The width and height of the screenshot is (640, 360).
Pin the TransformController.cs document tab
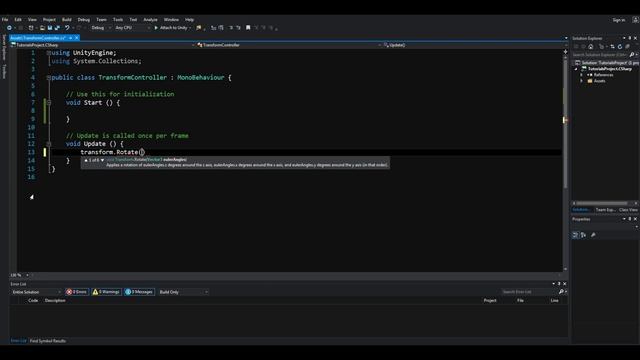coord(70,38)
